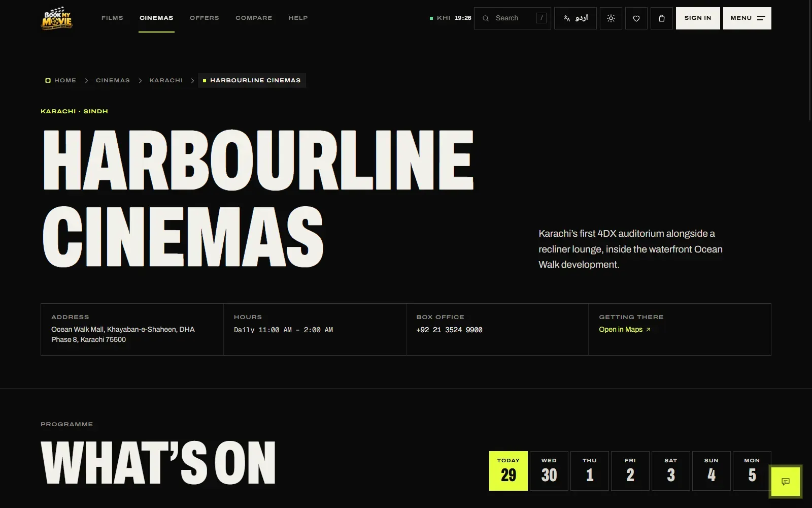Open the MENU hamburger button

747,18
